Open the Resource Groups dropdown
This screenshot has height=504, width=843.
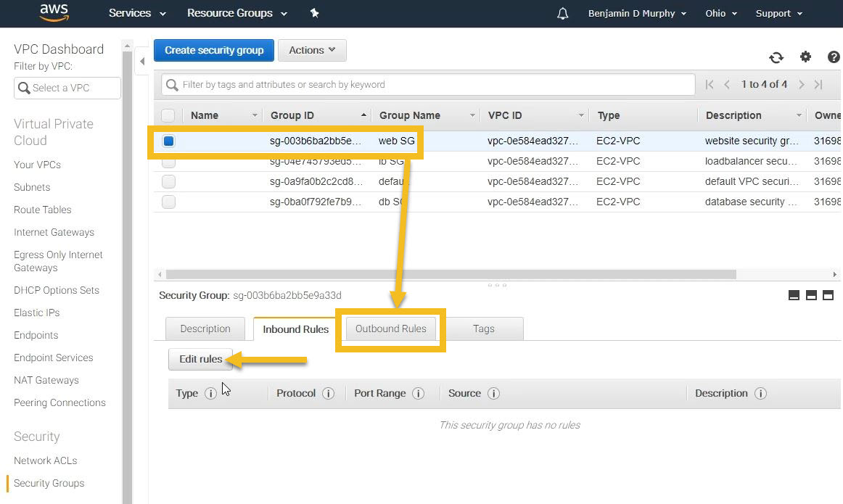tap(237, 13)
